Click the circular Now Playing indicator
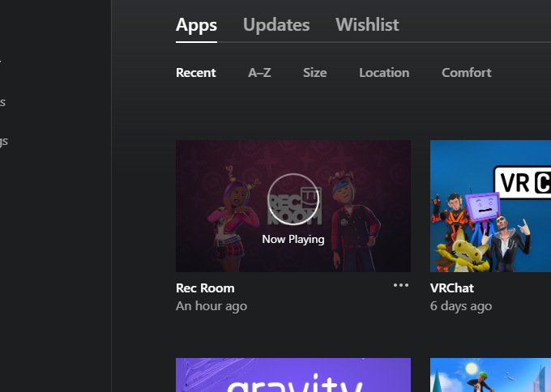The image size is (551, 392). pyautogui.click(x=293, y=199)
